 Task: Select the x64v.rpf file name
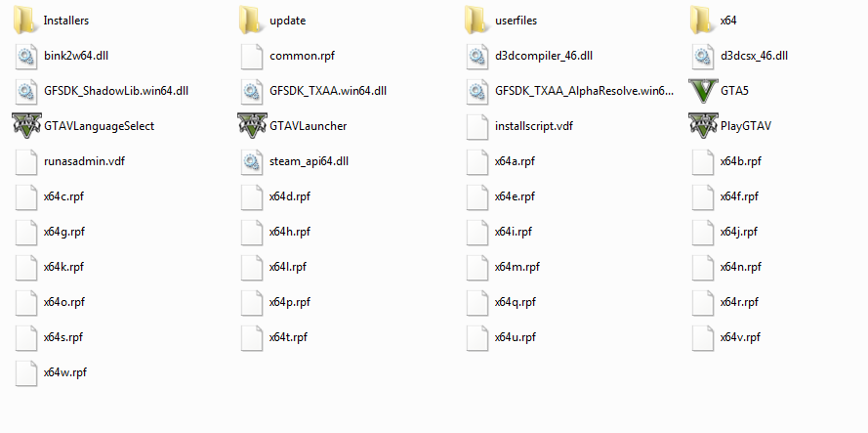tap(740, 337)
